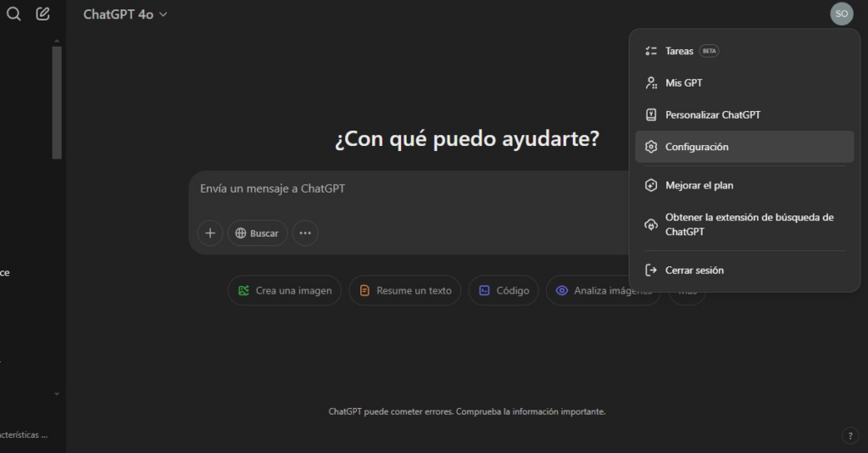This screenshot has width=868, height=453.
Task: Click the BETA badge beside Tareas
Action: click(709, 51)
